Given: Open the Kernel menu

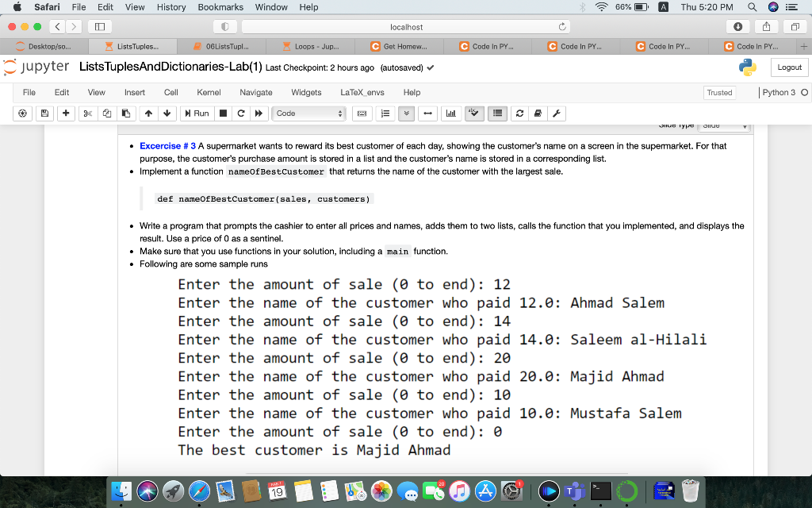Looking at the screenshot, I should click(209, 92).
